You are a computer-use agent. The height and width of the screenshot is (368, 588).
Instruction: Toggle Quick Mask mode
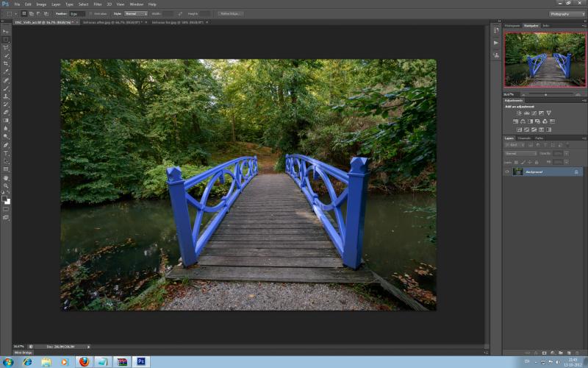point(6,209)
